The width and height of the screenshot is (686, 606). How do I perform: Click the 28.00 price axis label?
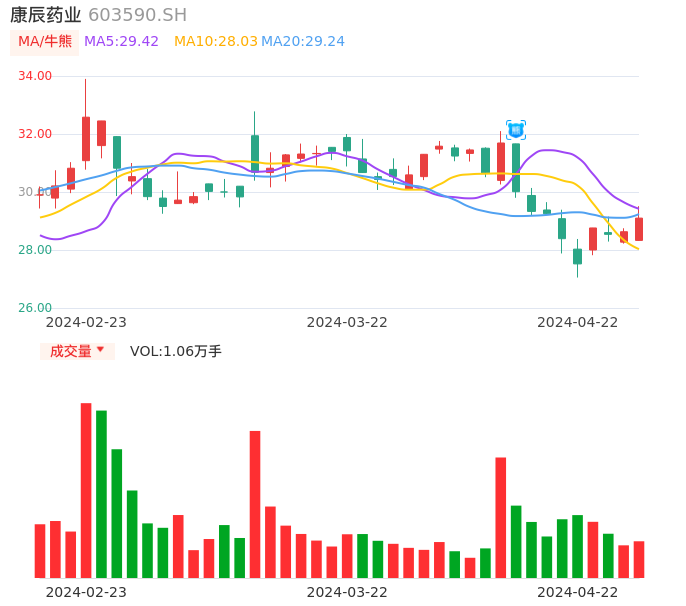coord(35,250)
